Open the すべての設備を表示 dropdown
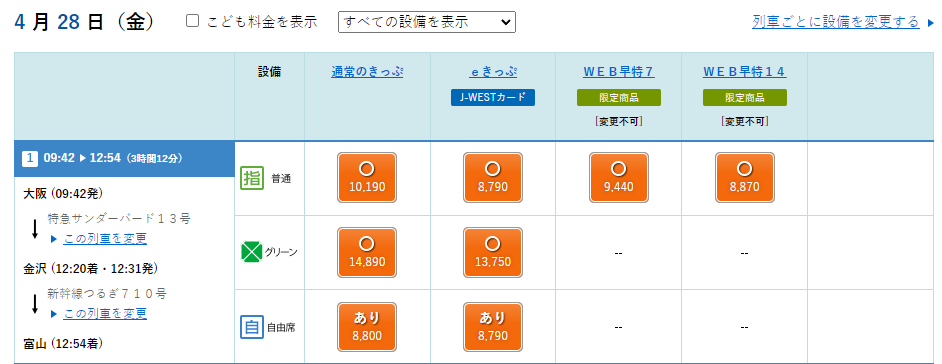This screenshot has height=364, width=942. (x=427, y=22)
